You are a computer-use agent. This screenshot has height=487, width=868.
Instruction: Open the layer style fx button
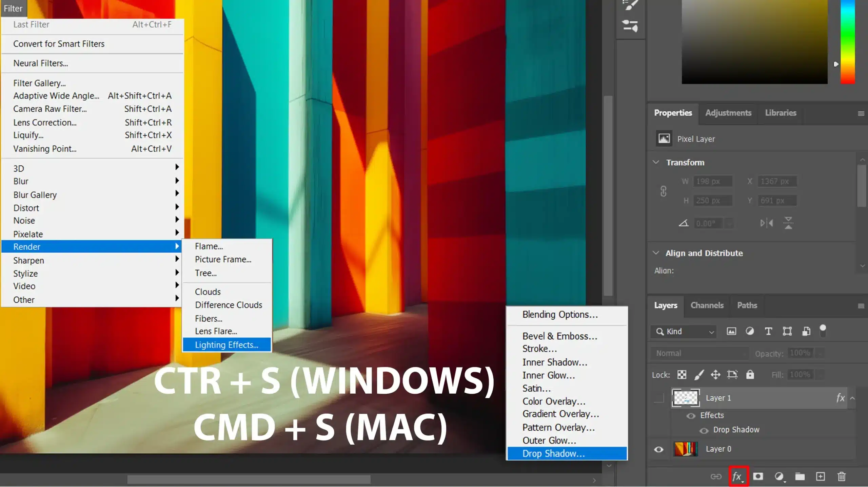click(738, 476)
